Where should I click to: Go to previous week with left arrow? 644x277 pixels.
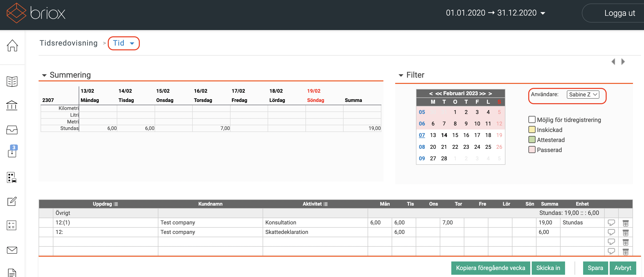[x=613, y=62]
